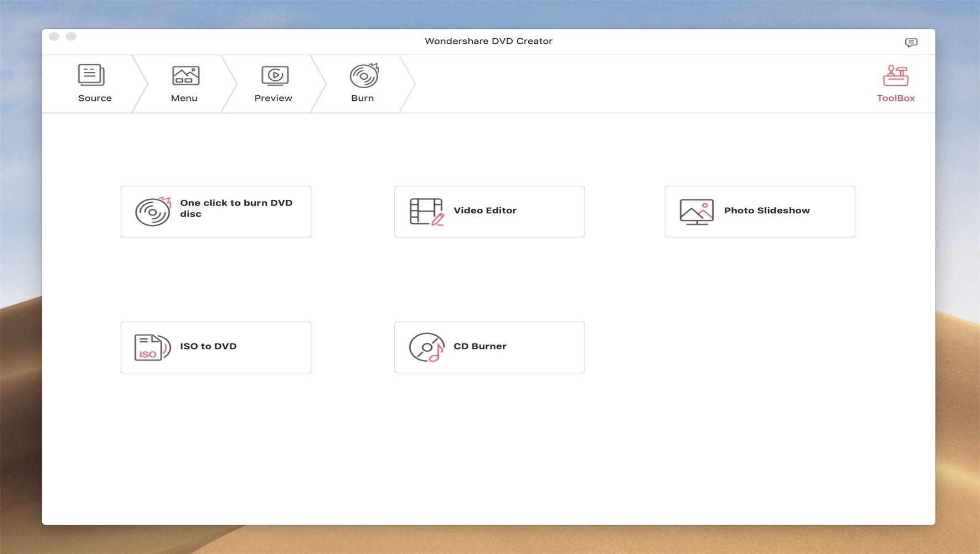Click the first gray window control button
This screenshot has height=554, width=980.
coord(54,37)
